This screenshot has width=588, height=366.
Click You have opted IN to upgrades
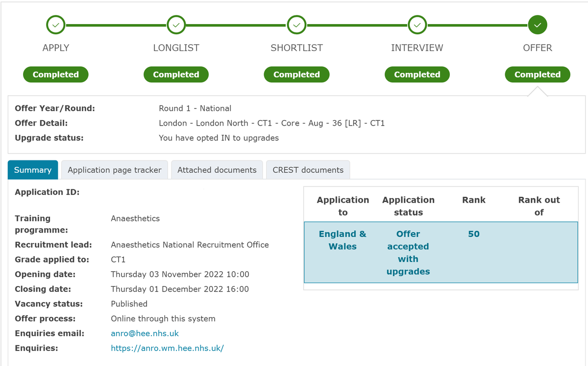click(219, 138)
